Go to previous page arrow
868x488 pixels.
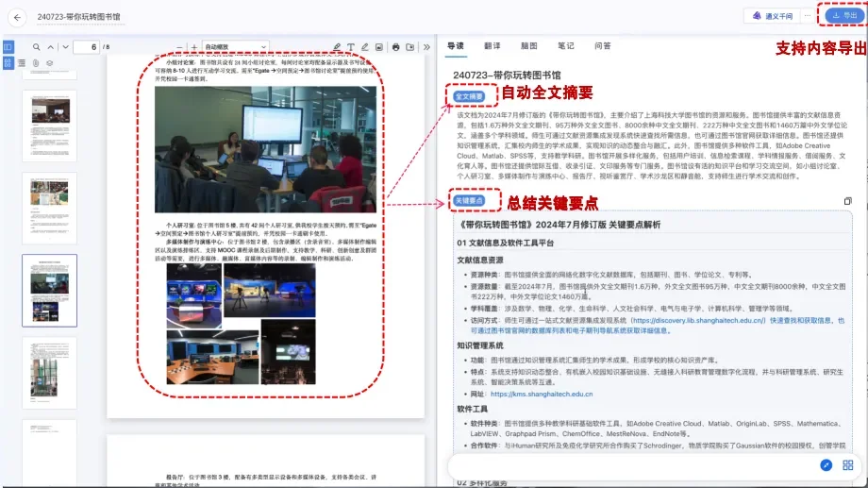pyautogui.click(x=50, y=46)
